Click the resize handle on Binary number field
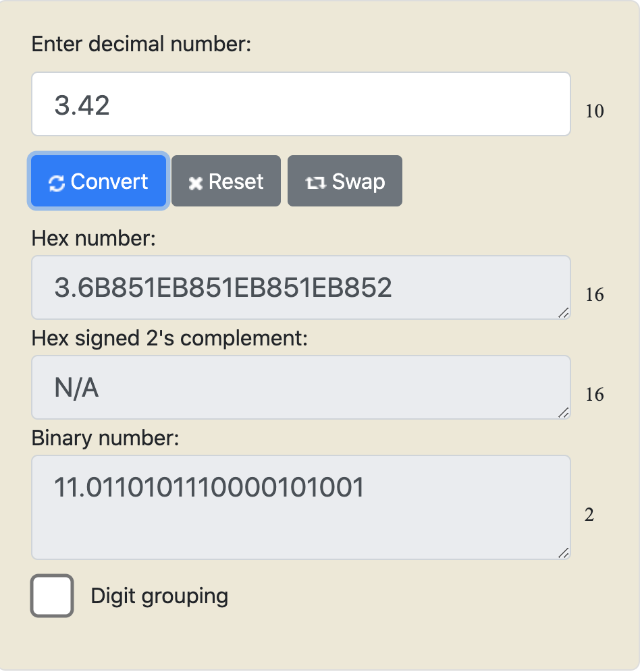Viewport: 640px width, 672px height. [564, 553]
